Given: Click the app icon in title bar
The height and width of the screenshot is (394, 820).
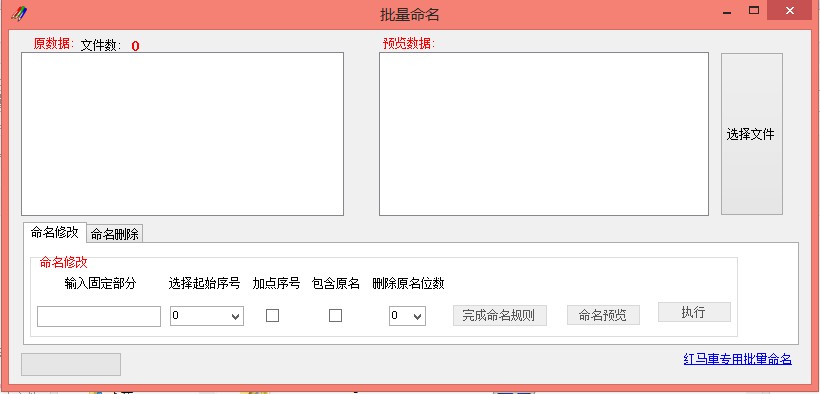Looking at the screenshot, I should [x=19, y=14].
